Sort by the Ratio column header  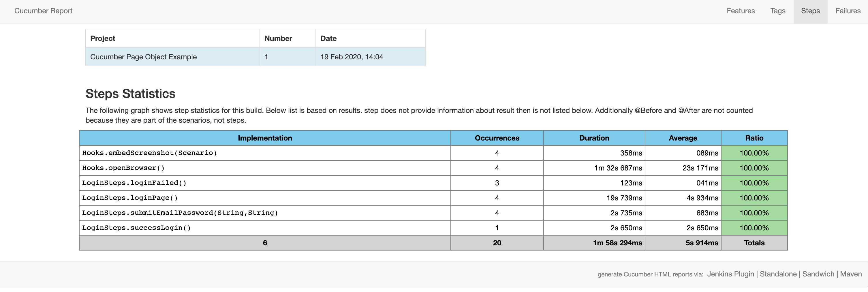[754, 138]
